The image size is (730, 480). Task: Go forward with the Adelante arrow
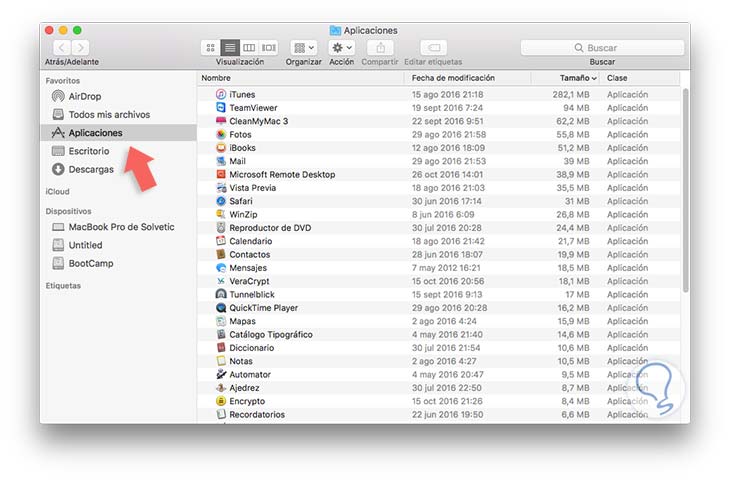[81, 47]
